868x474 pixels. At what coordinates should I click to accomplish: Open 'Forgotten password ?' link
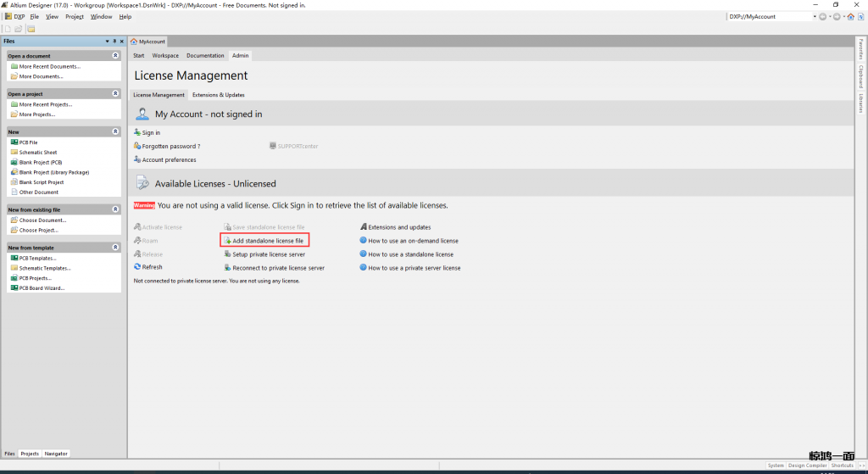click(171, 146)
